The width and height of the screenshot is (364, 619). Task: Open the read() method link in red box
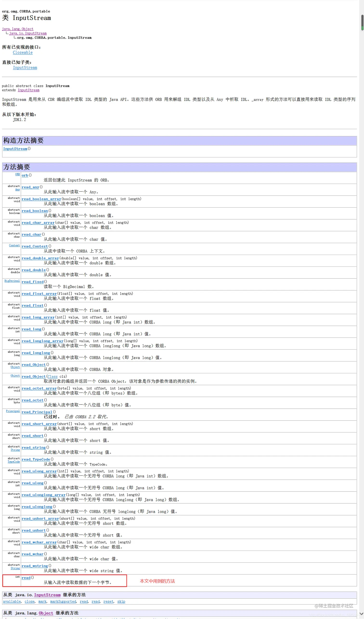click(26, 578)
